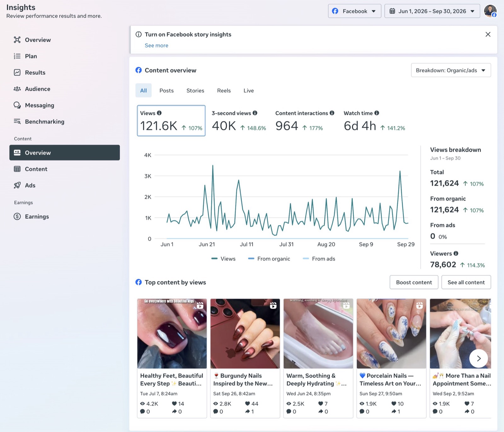
Task: Click the See all content button
Action: 466,282
